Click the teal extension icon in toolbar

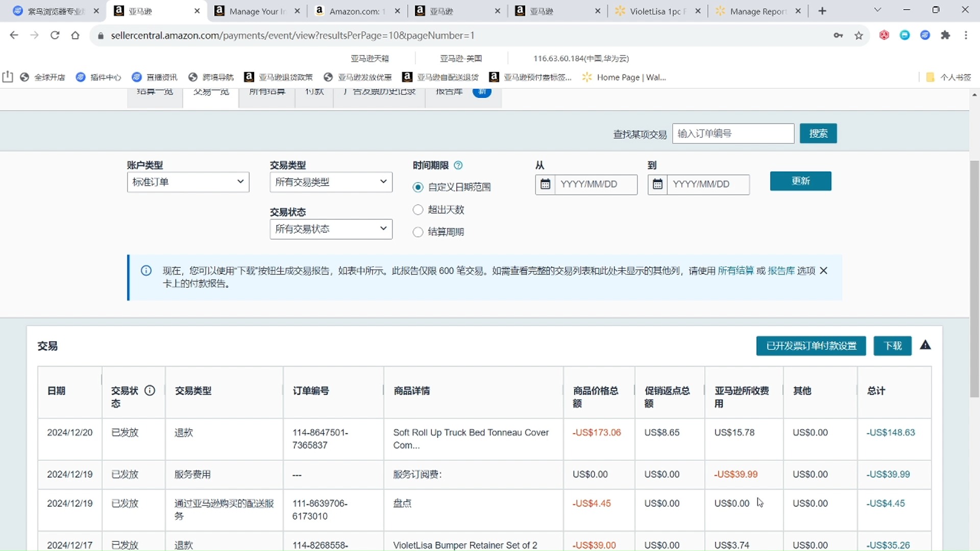coord(905,35)
